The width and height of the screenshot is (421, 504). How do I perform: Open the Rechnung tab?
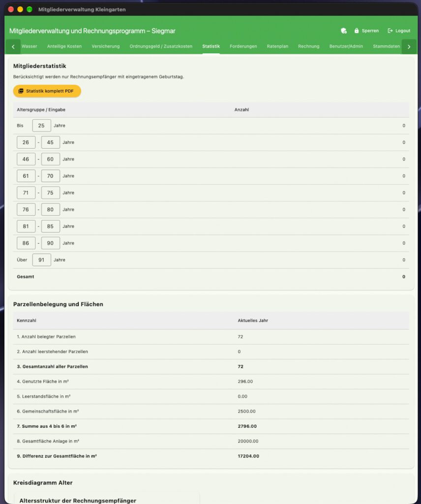point(308,46)
